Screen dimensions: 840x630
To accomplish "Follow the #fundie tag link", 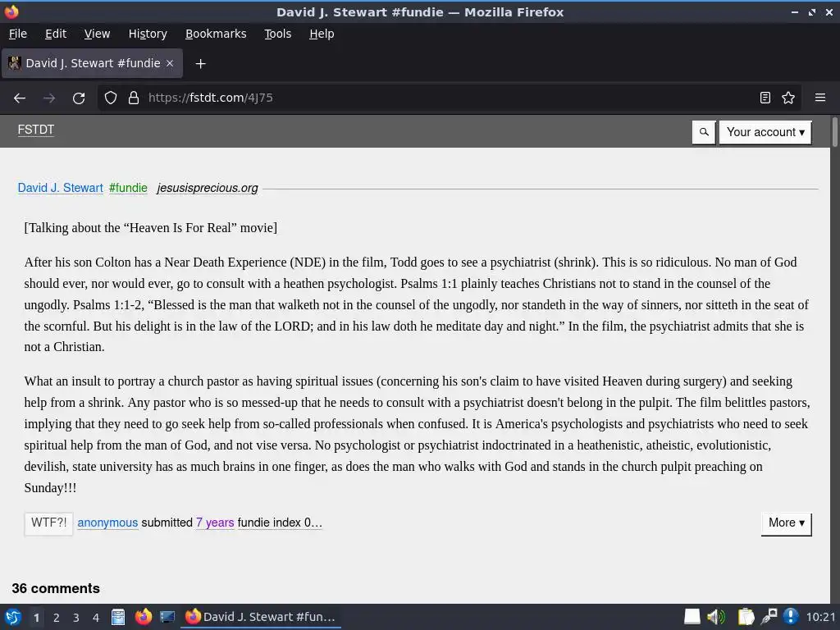I will (x=128, y=188).
